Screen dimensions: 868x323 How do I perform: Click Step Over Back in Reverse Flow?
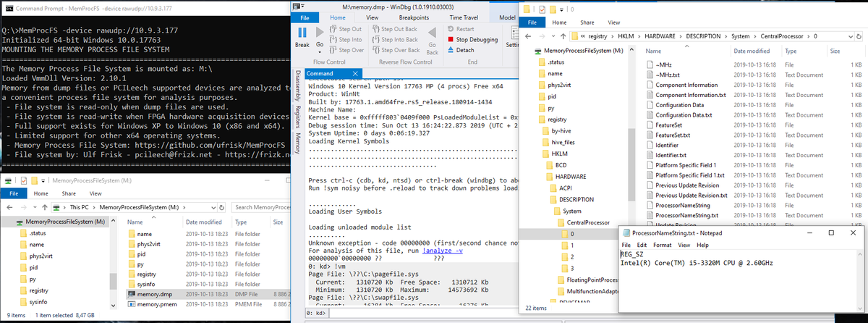tap(396, 50)
